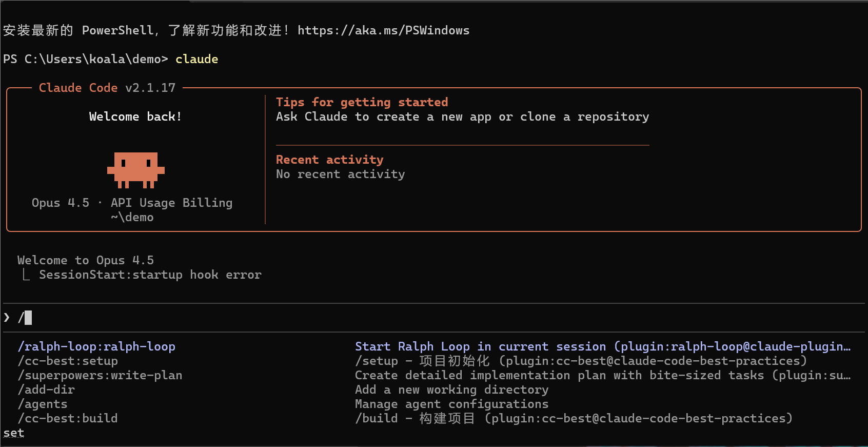Select the /cc-best:setup command

[x=68, y=361]
